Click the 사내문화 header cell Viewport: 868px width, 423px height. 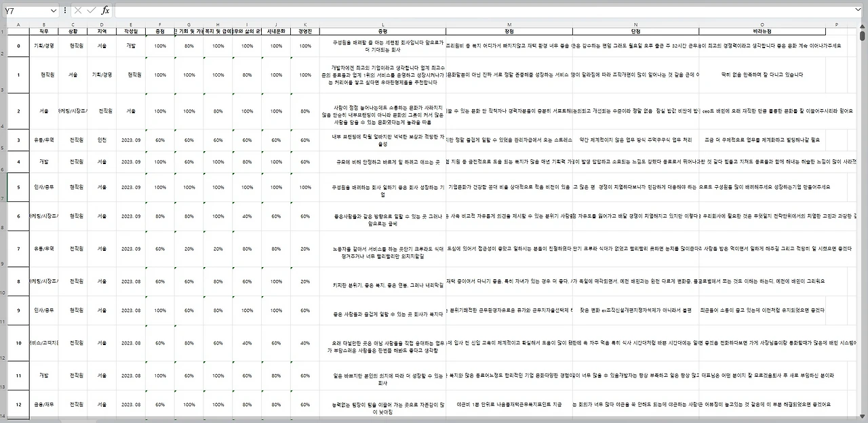pyautogui.click(x=276, y=31)
